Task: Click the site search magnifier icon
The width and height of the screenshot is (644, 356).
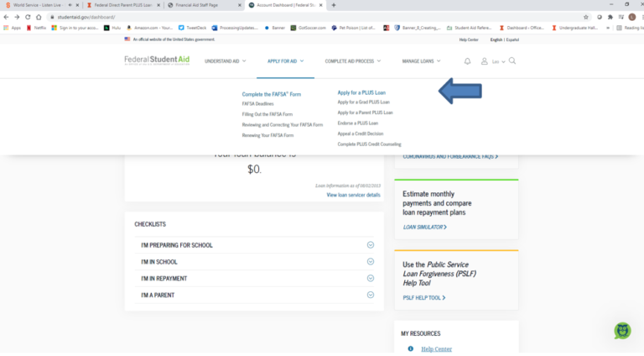Action: click(x=512, y=60)
